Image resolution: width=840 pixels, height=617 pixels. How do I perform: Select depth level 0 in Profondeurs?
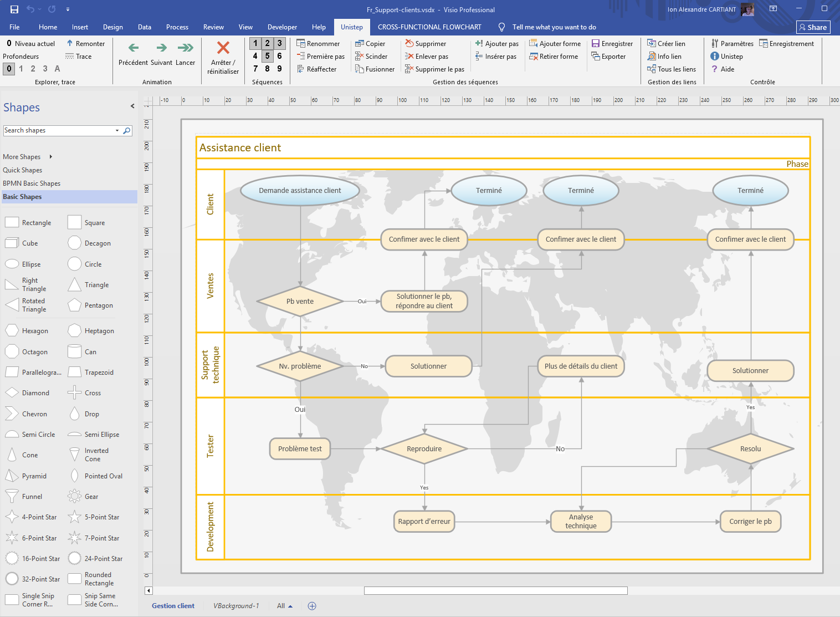(9, 69)
